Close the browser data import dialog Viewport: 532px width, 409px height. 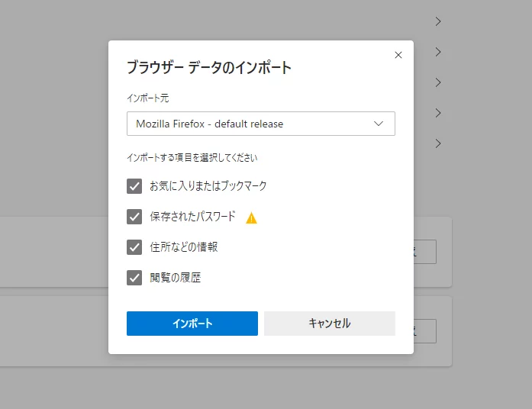pos(398,55)
